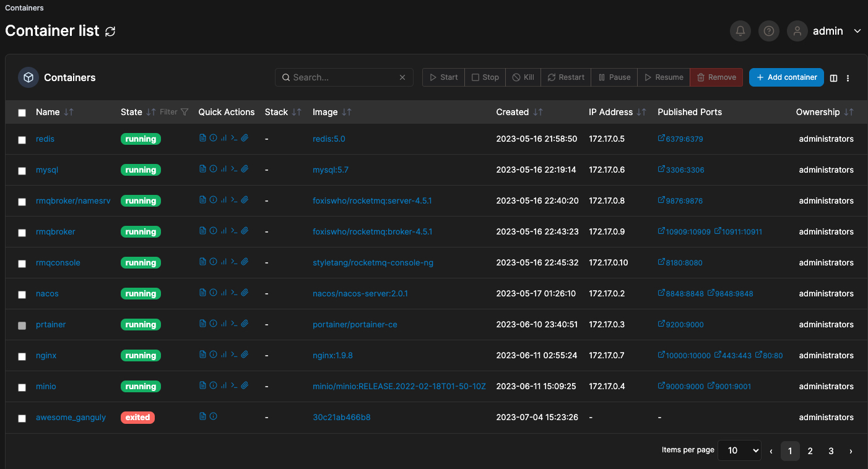
Task: Open exec console icon for rmqbroker row
Action: click(234, 231)
